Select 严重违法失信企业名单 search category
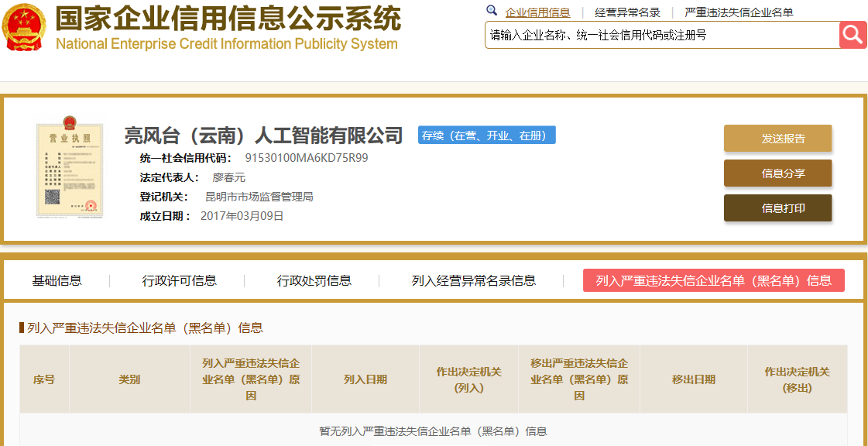 739,12
